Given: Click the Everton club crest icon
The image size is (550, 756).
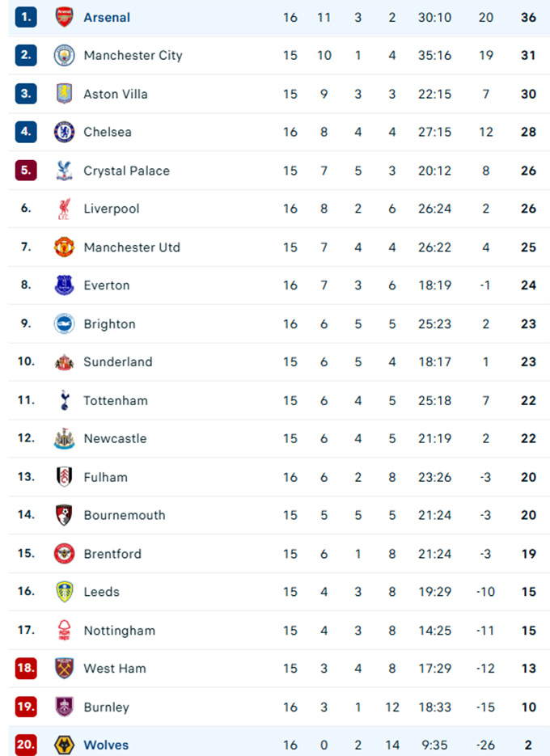Looking at the screenshot, I should tap(64, 285).
